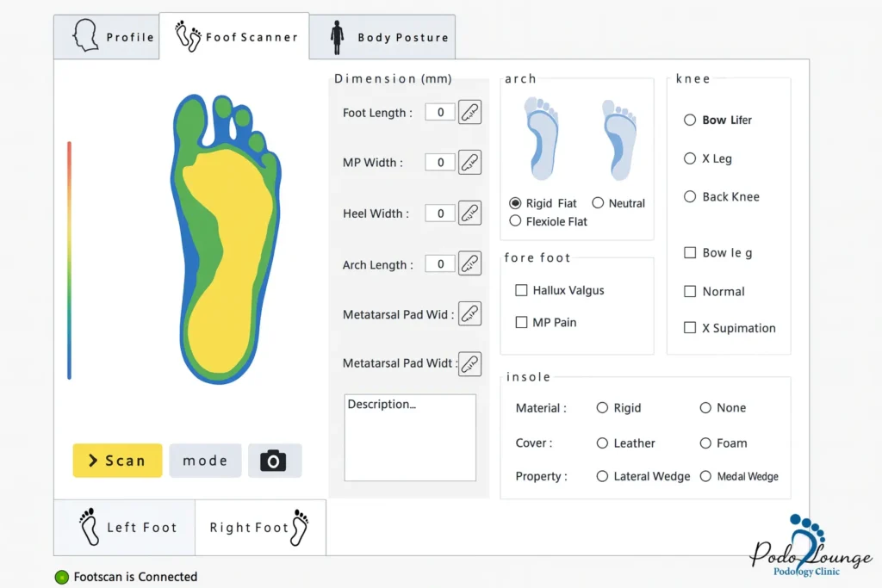Click the pressure color scale bar
This screenshot has width=882, height=588.
click(x=69, y=260)
